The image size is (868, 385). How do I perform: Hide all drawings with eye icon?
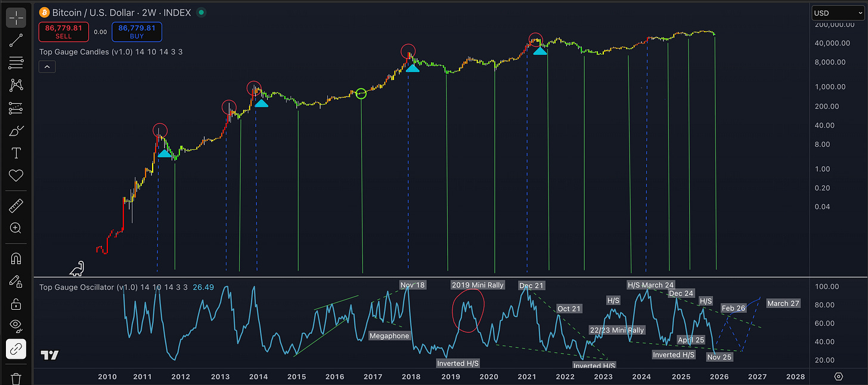[x=16, y=326]
